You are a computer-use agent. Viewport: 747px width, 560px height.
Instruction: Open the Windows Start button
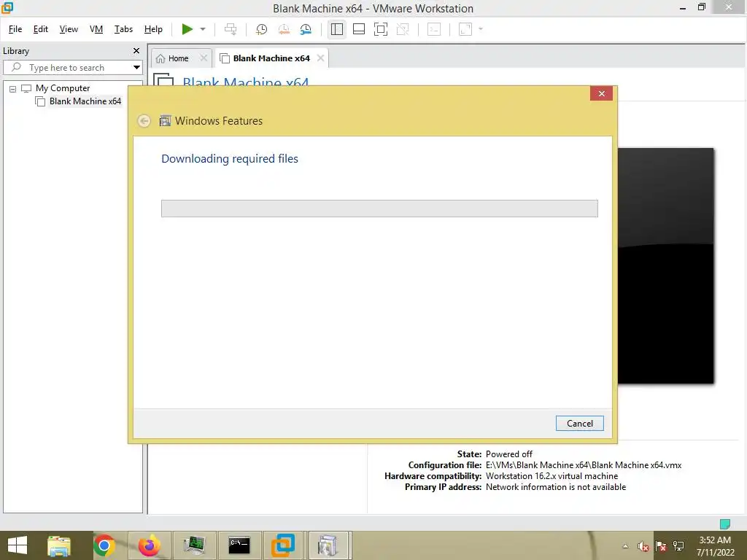click(x=18, y=545)
